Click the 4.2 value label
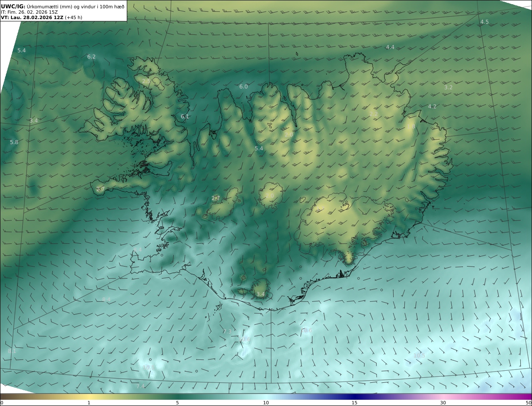Viewport: 532px width, 406px height. [x=432, y=106]
